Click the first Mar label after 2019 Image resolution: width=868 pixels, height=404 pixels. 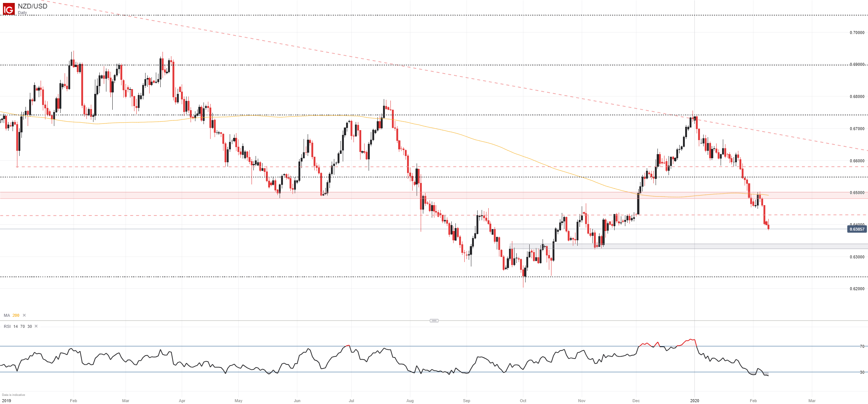pyautogui.click(x=126, y=401)
